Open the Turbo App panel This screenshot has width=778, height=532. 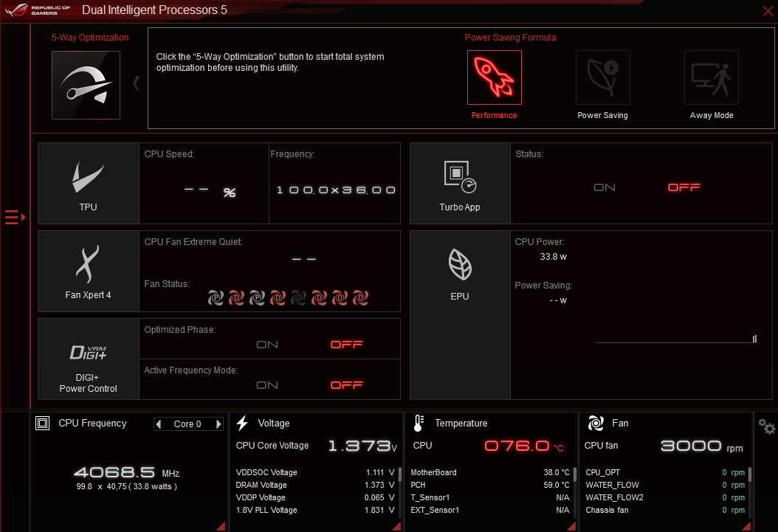point(460,183)
